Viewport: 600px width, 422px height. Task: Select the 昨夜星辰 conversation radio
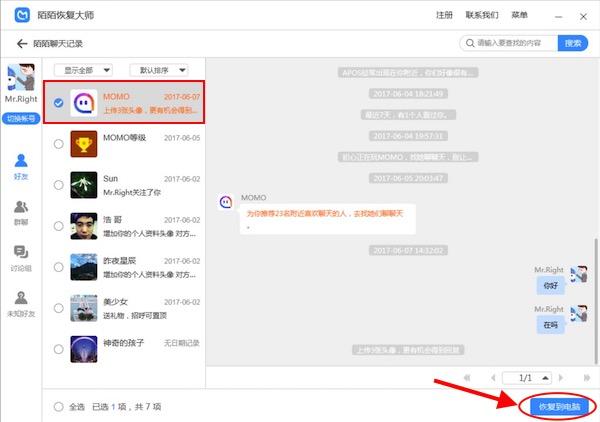tap(59, 267)
